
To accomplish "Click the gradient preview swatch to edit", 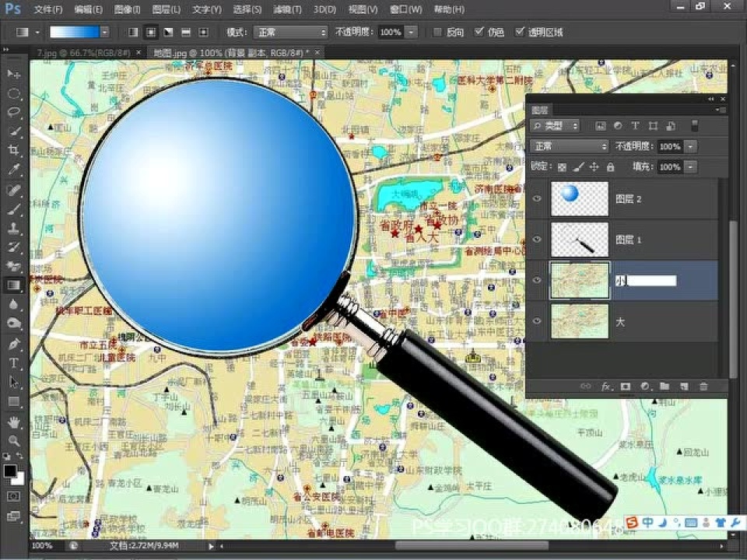I will [x=75, y=33].
